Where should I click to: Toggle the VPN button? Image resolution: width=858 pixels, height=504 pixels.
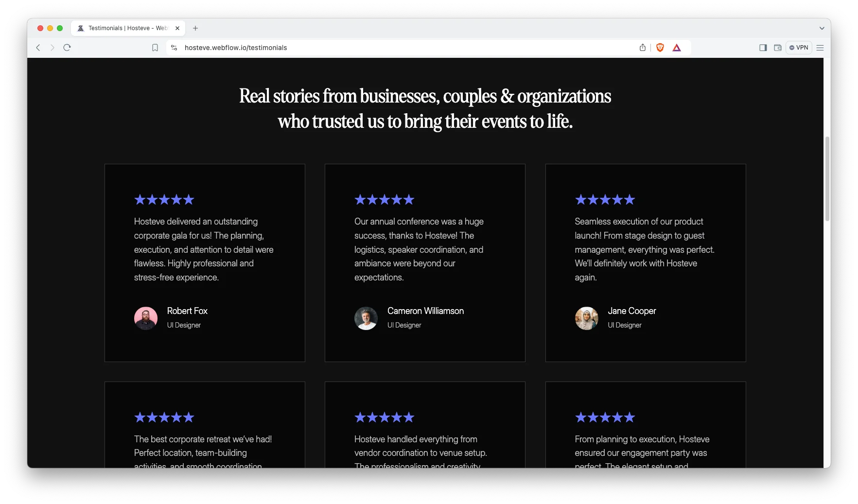(x=799, y=48)
